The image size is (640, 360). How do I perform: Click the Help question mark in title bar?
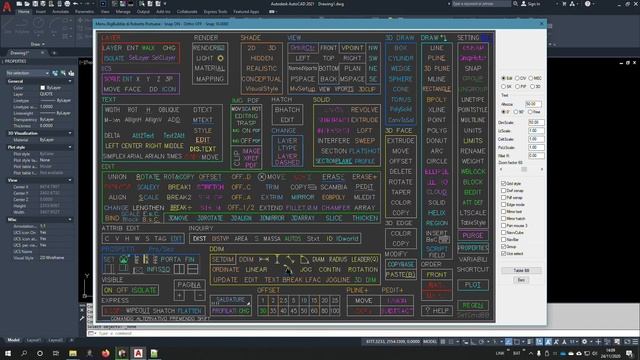pyautogui.click(x=587, y=4)
